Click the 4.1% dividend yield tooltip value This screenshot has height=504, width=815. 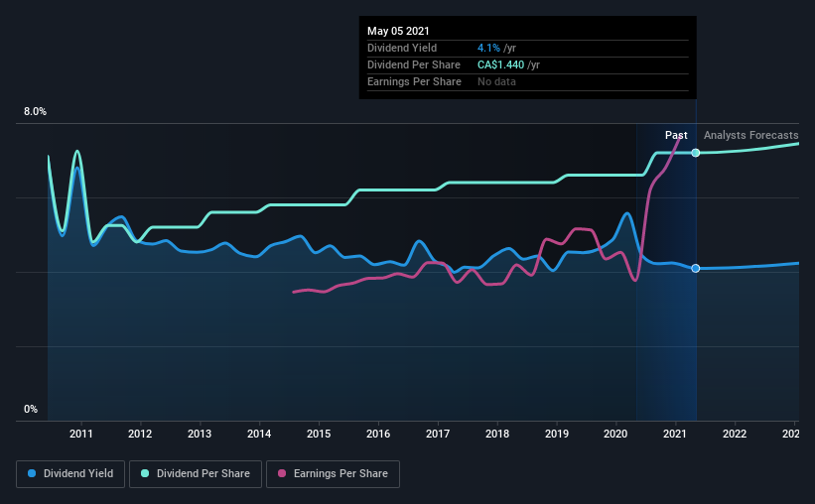(x=488, y=48)
